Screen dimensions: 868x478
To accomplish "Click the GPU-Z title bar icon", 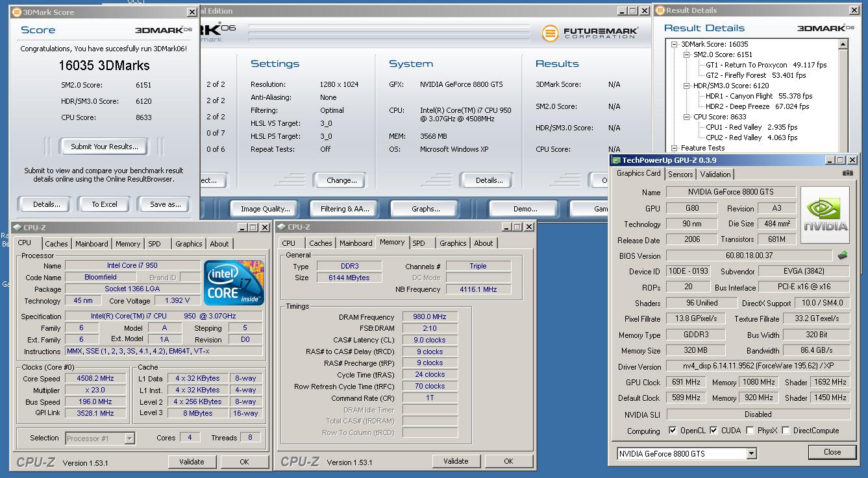I will tap(616, 160).
